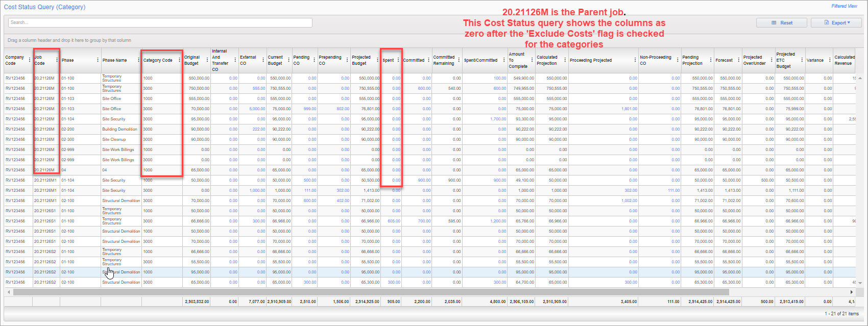Open the Projected Budget column menu

(x=378, y=60)
